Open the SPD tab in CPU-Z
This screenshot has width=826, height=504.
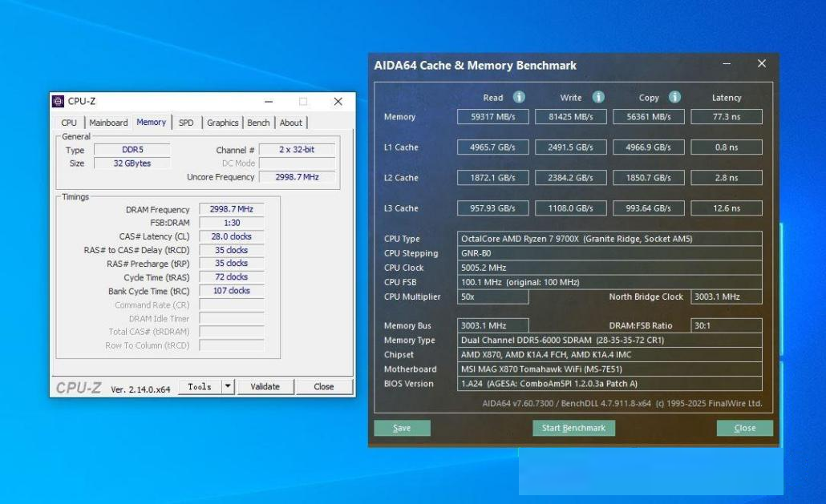[186, 123]
